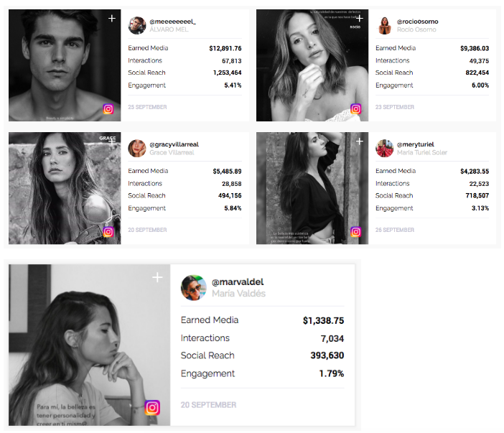The height and width of the screenshot is (433, 504).
Task: Click Instagram icon on Rocio Osorno's photo
Action: [356, 109]
